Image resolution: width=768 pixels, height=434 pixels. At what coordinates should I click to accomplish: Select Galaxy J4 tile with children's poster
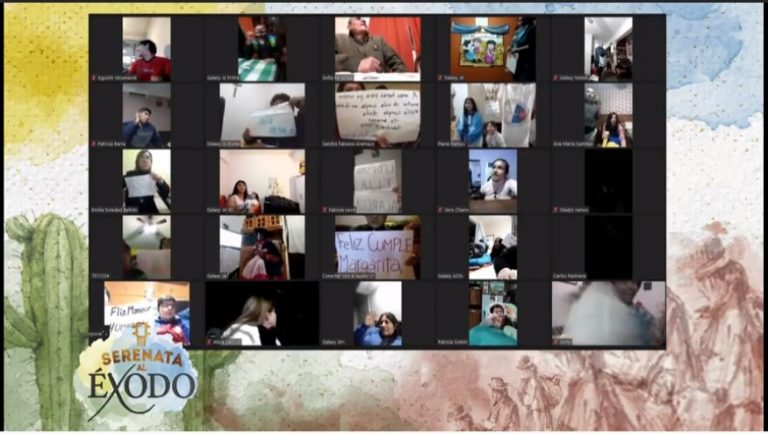point(492,47)
